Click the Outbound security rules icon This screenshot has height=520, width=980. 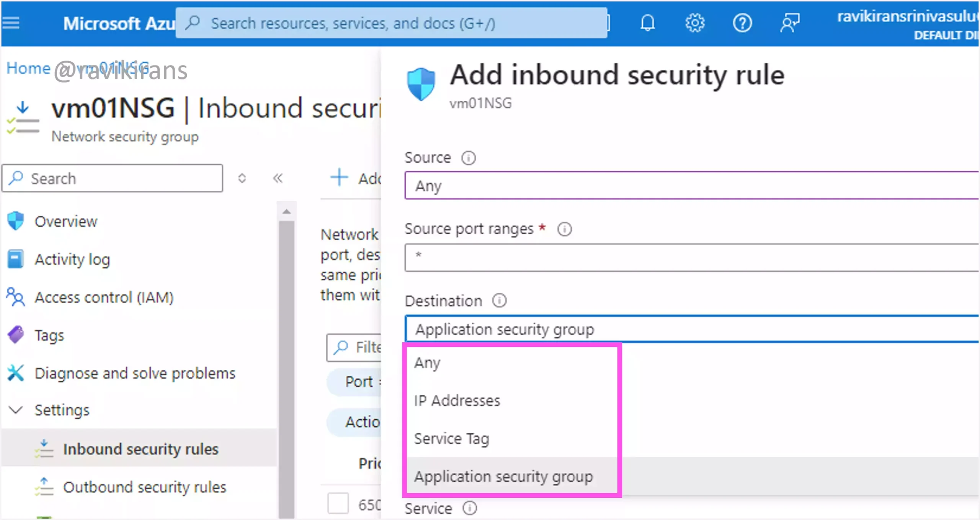pos(44,487)
